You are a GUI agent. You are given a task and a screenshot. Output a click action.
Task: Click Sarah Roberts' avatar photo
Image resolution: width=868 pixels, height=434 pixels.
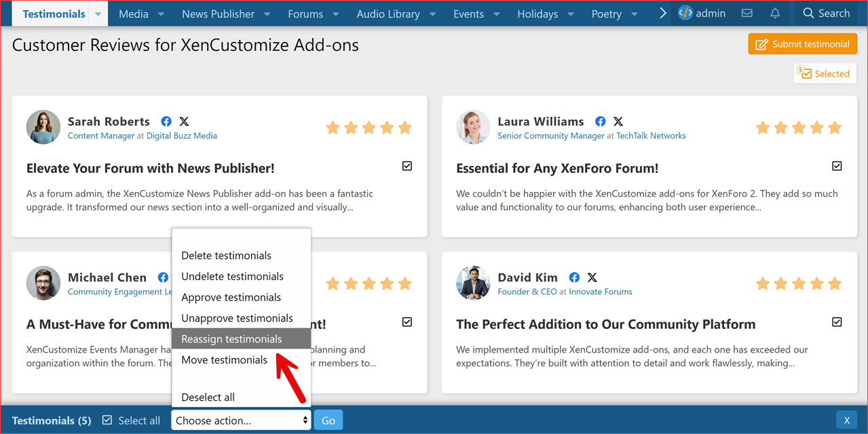43,127
